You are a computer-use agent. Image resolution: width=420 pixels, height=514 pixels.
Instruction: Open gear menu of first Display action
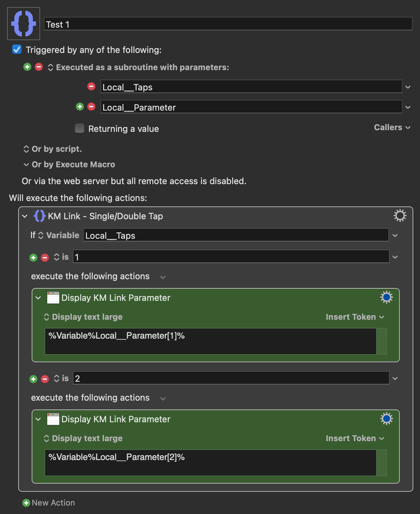click(x=387, y=297)
